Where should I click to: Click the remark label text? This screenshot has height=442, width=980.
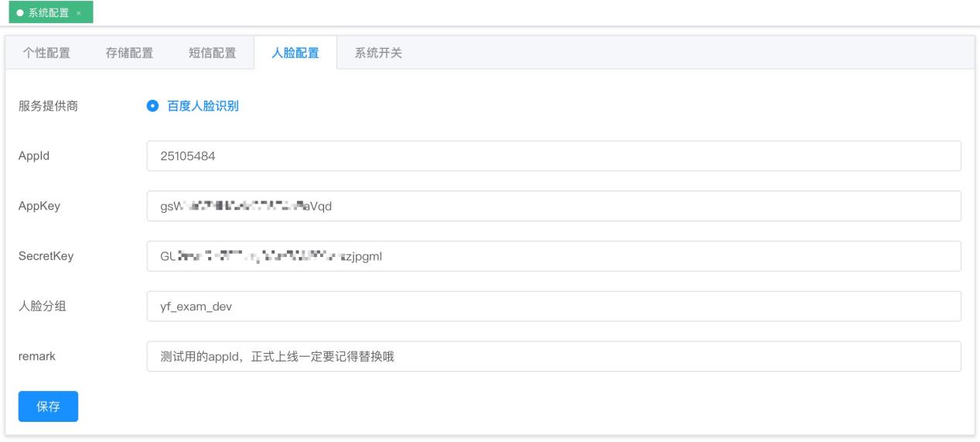point(37,357)
